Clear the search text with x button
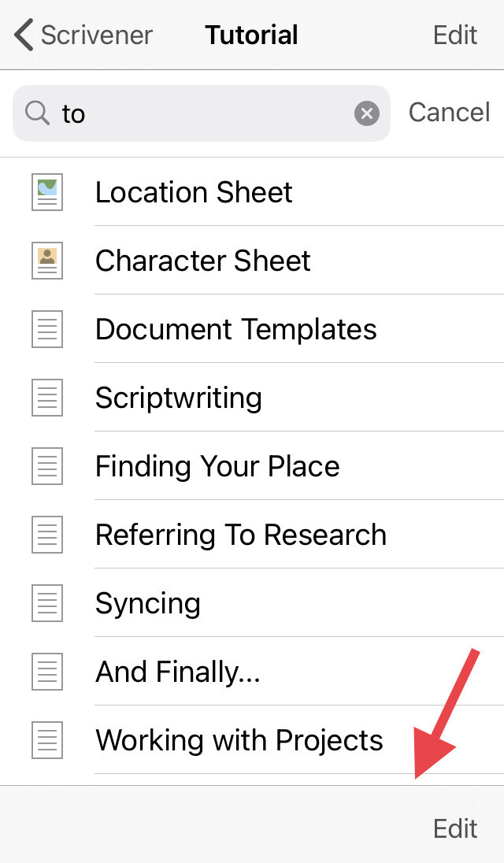Screen dimensions: 504x863 [x=367, y=113]
